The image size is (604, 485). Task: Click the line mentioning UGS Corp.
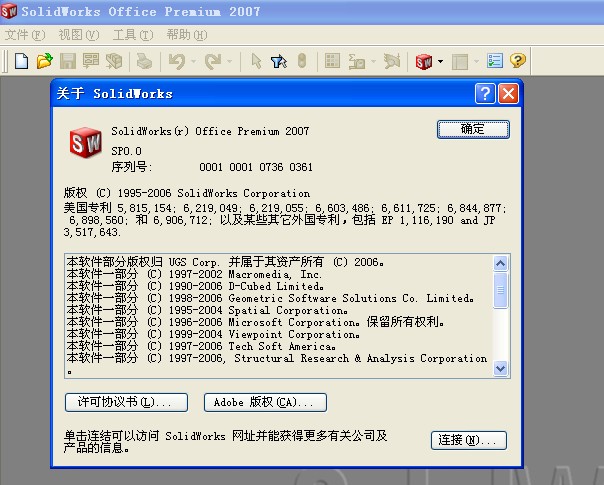pos(225,262)
